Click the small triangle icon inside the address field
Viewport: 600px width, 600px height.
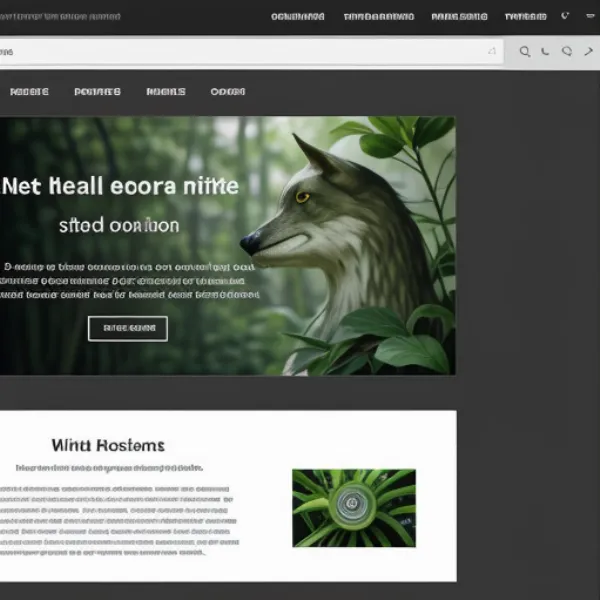click(x=492, y=51)
